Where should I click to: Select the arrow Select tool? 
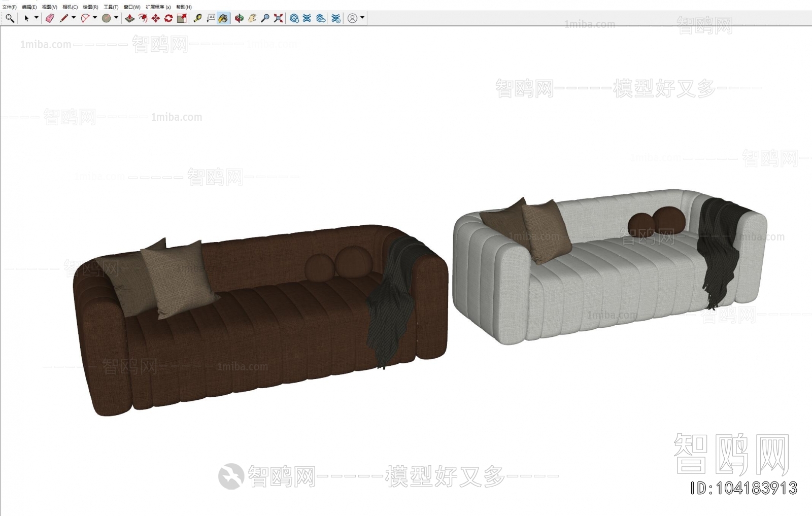click(26, 18)
